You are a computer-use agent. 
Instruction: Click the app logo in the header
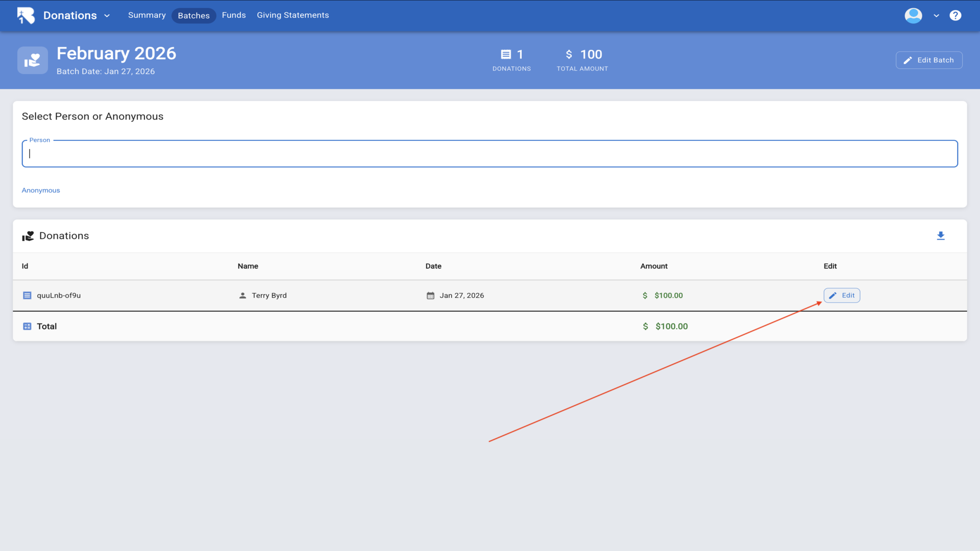[26, 15]
